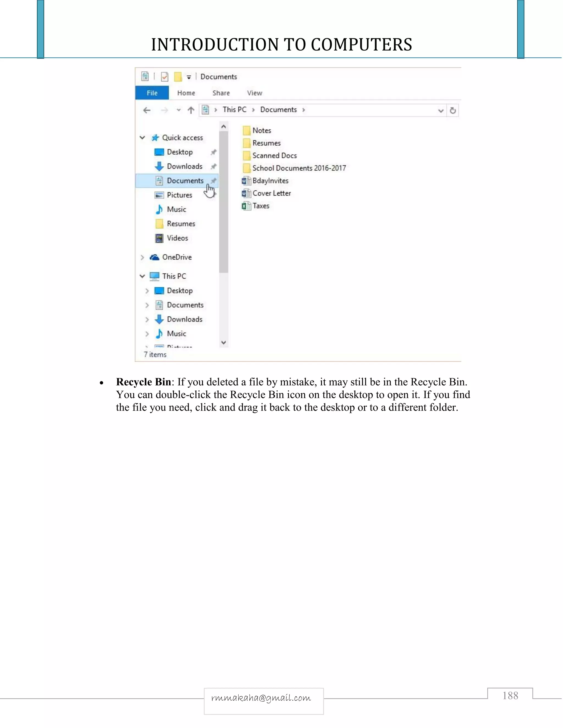This screenshot has height=728, width=563.
Task: Open the File ribbon tab
Action: pyautogui.click(x=152, y=93)
